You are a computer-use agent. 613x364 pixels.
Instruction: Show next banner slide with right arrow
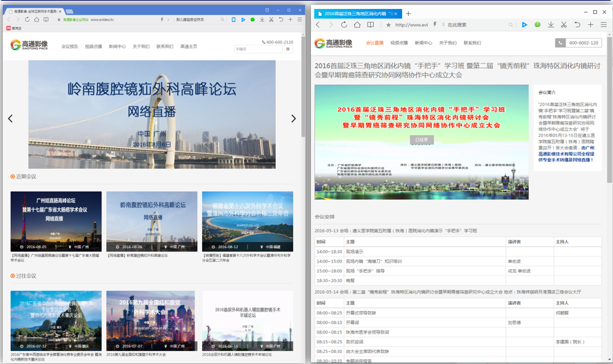pyautogui.click(x=293, y=119)
